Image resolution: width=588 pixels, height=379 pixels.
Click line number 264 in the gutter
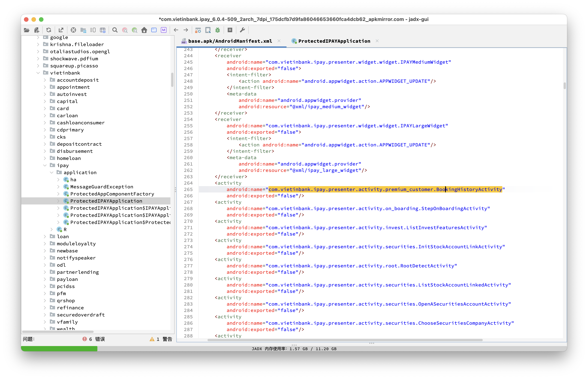(x=188, y=183)
